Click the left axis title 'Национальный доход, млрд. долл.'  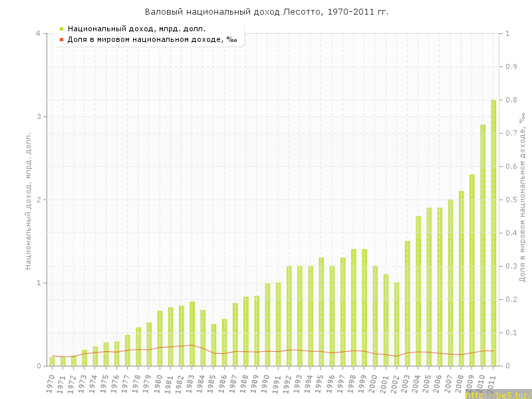click(29, 199)
